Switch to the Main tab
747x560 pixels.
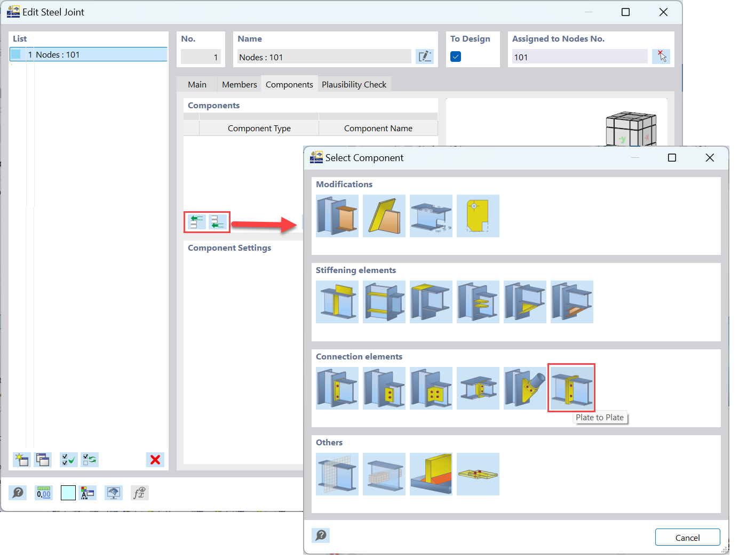tap(197, 84)
